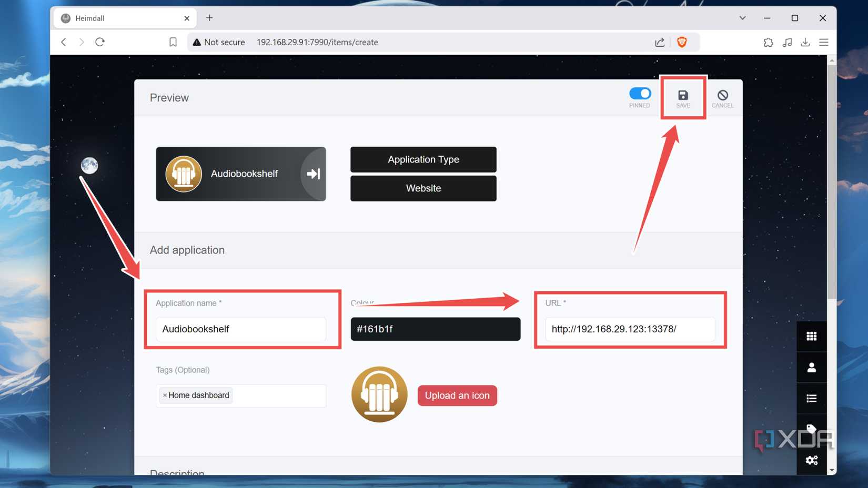Open the browser extensions puzzle icon
The height and width of the screenshot is (488, 868).
click(769, 42)
